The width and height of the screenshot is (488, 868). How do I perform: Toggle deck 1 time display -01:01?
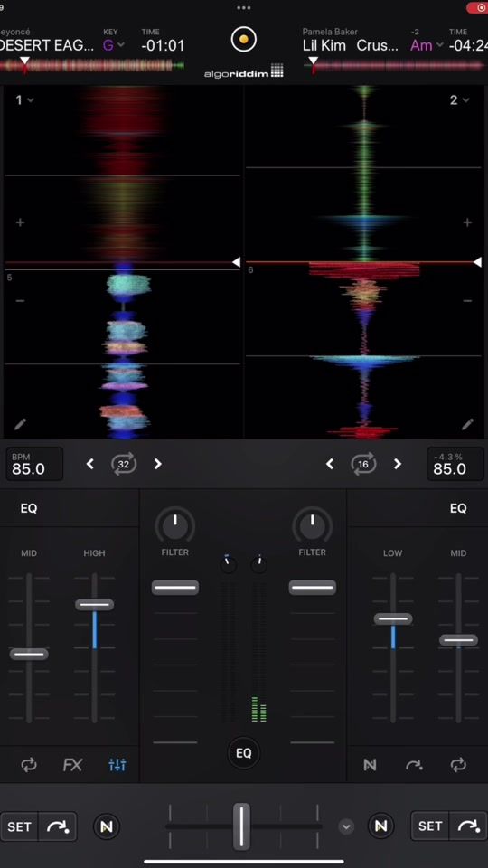coord(163,45)
